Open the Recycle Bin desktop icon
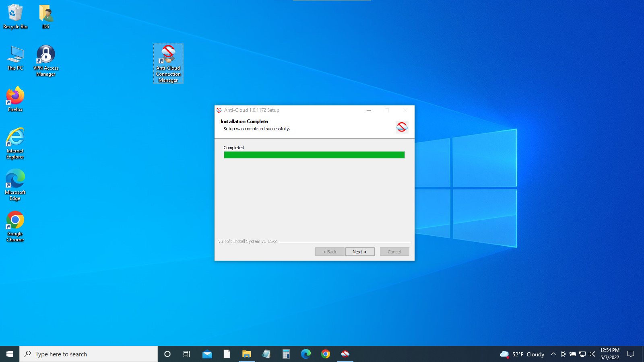The width and height of the screenshot is (644, 362). [15, 16]
